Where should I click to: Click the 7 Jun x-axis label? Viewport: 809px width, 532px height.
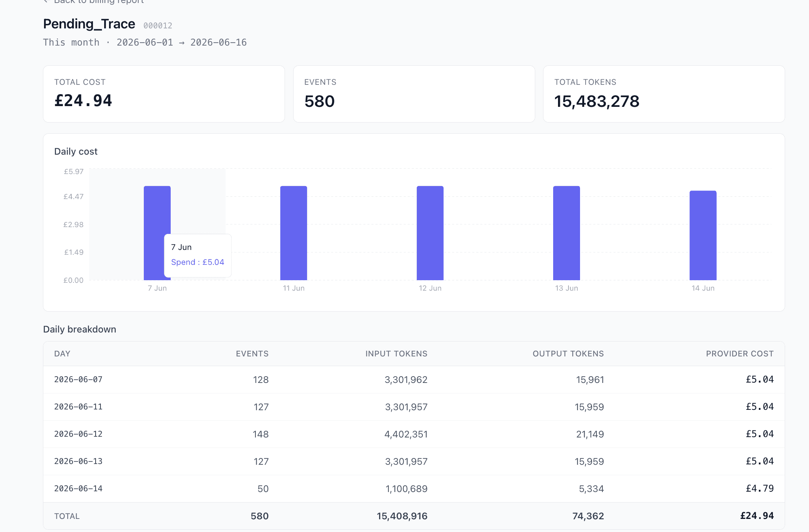(x=157, y=288)
